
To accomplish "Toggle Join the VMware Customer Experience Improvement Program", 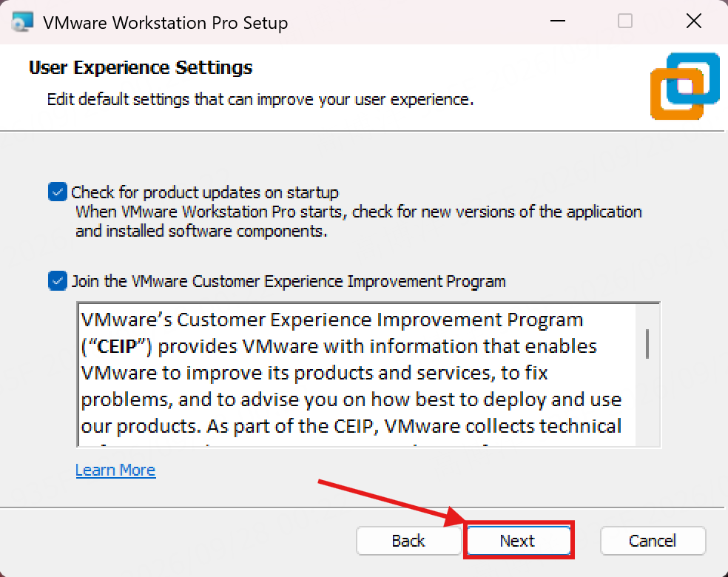I will pos(58,281).
